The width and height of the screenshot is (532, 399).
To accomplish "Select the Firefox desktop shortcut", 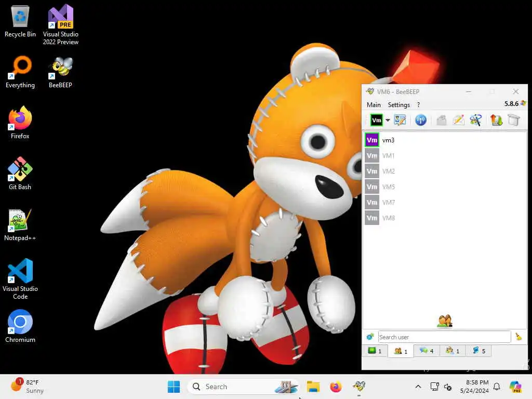I will tap(20, 123).
